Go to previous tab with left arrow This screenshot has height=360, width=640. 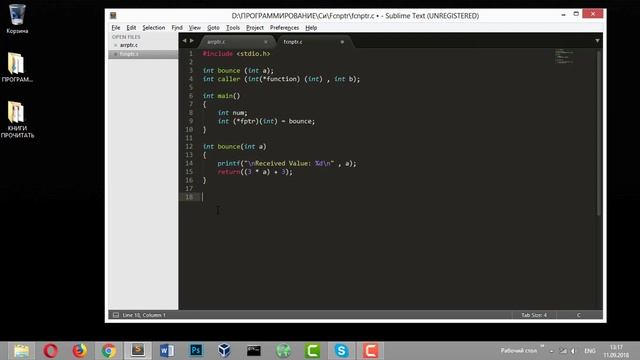point(184,41)
